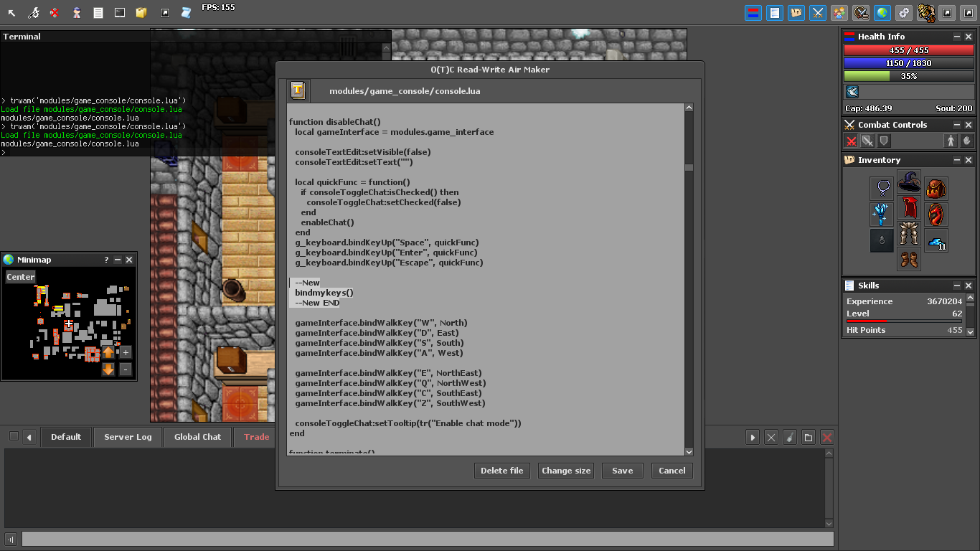980x551 pixels.
Task: Click the ammo slot showing 11
Action: tap(936, 240)
